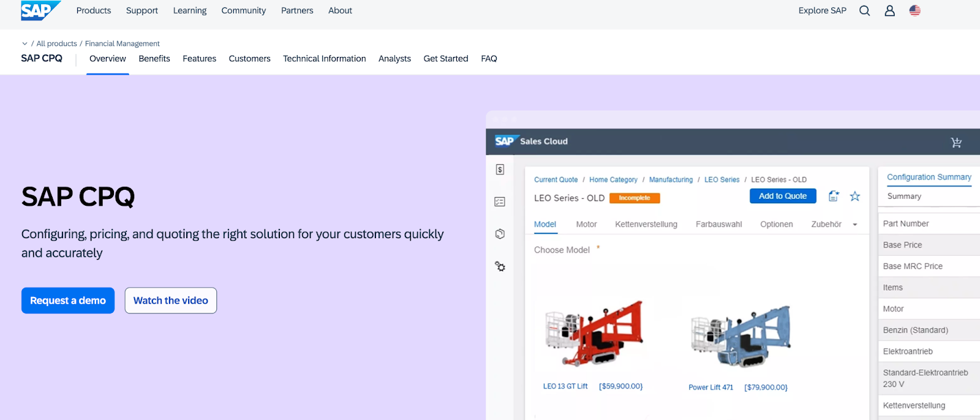Select the Model configuration tab
980x420 pixels.
tap(545, 225)
